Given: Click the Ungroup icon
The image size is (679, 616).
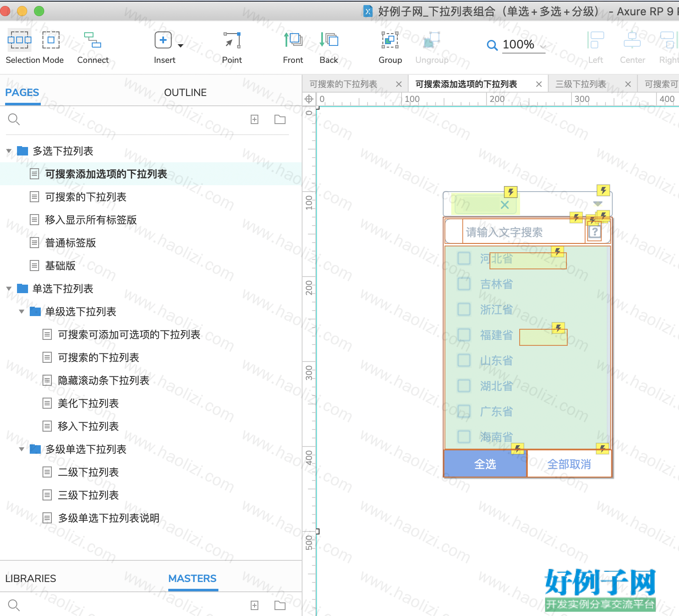Looking at the screenshot, I should coord(432,40).
